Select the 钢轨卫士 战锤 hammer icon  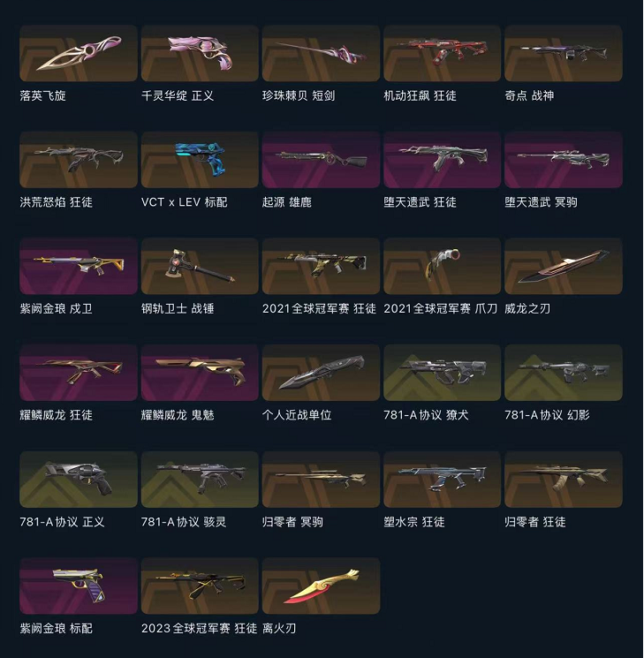[200, 266]
